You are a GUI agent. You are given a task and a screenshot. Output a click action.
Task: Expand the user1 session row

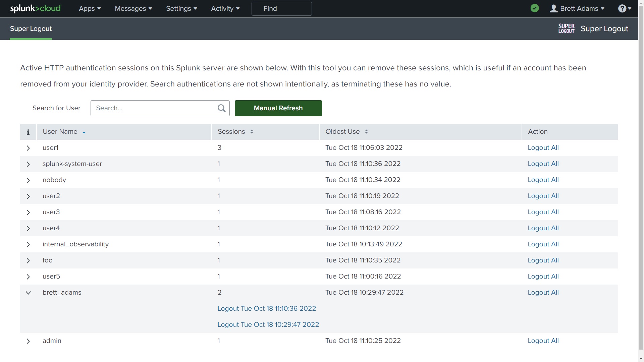(28, 148)
